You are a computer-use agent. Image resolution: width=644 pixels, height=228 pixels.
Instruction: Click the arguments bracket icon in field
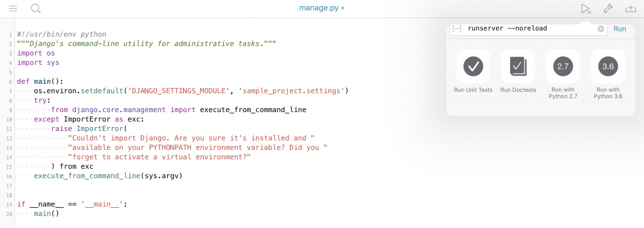[x=457, y=28]
